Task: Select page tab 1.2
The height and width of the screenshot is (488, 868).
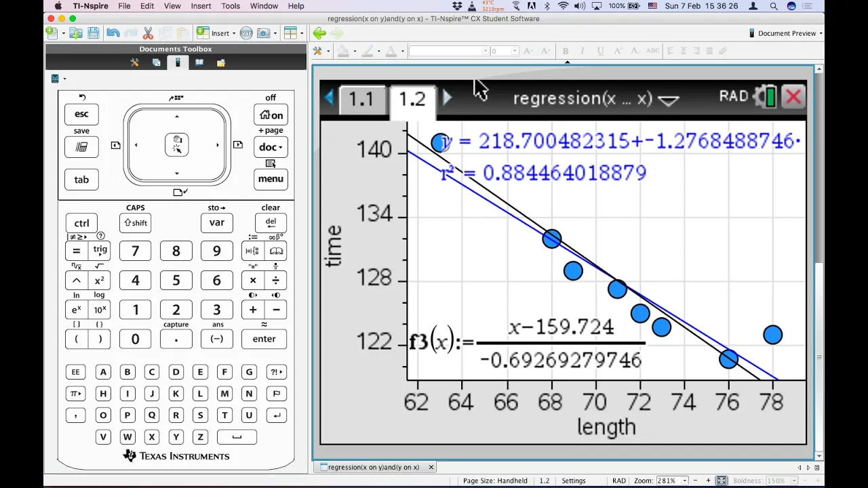Action: click(x=412, y=99)
